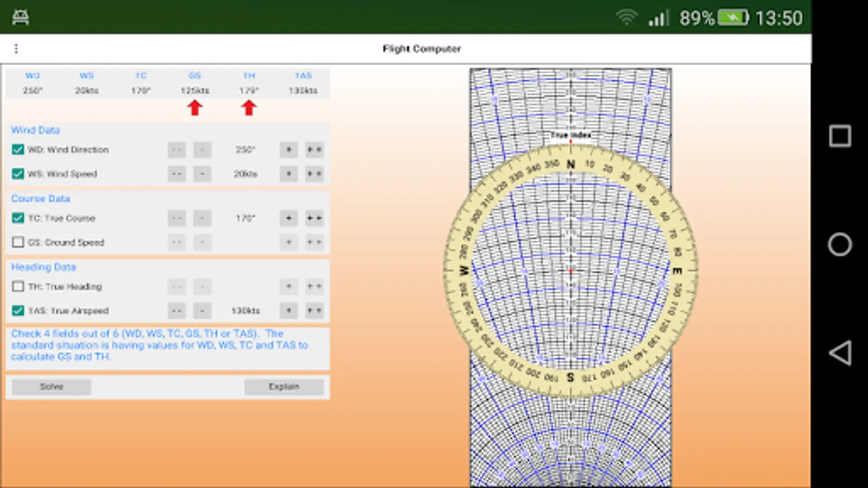Increase Wind Direction by large step (++)

pyautogui.click(x=315, y=149)
